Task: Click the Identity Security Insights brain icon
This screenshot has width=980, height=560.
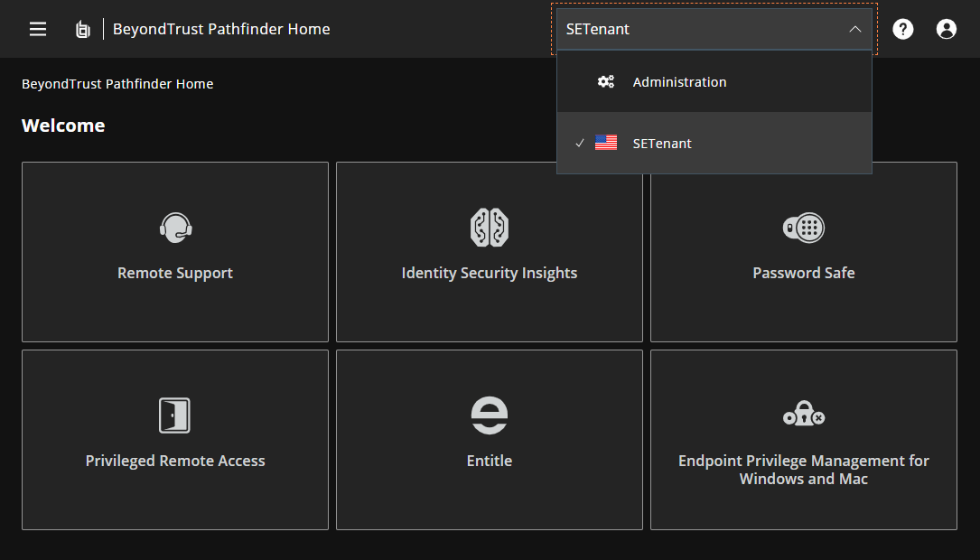Action: (x=490, y=228)
